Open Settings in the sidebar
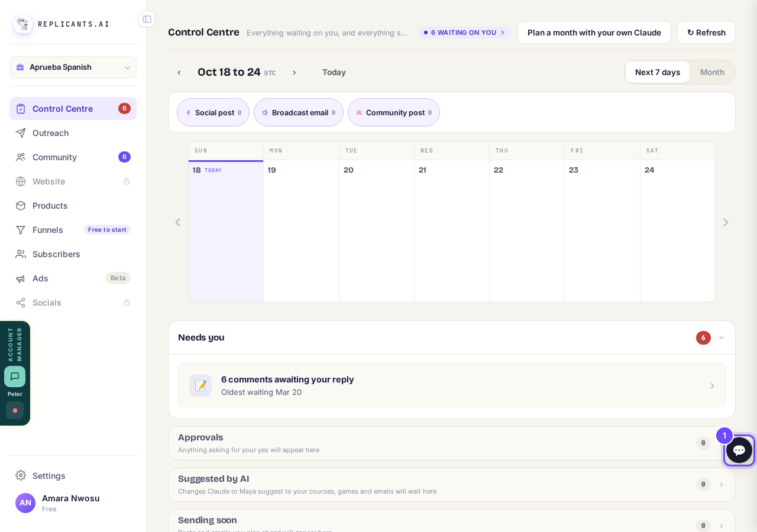 tap(73, 476)
